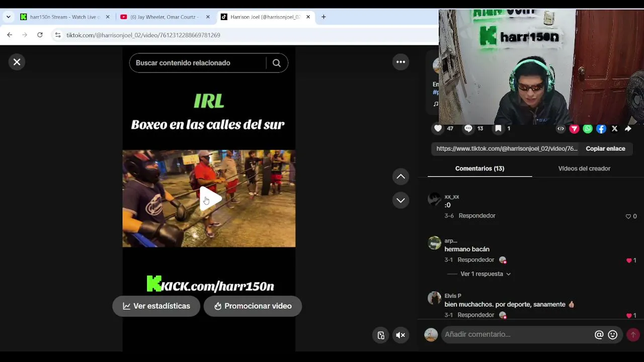Click the Copiar enlace button
The image size is (644, 362).
tap(605, 149)
